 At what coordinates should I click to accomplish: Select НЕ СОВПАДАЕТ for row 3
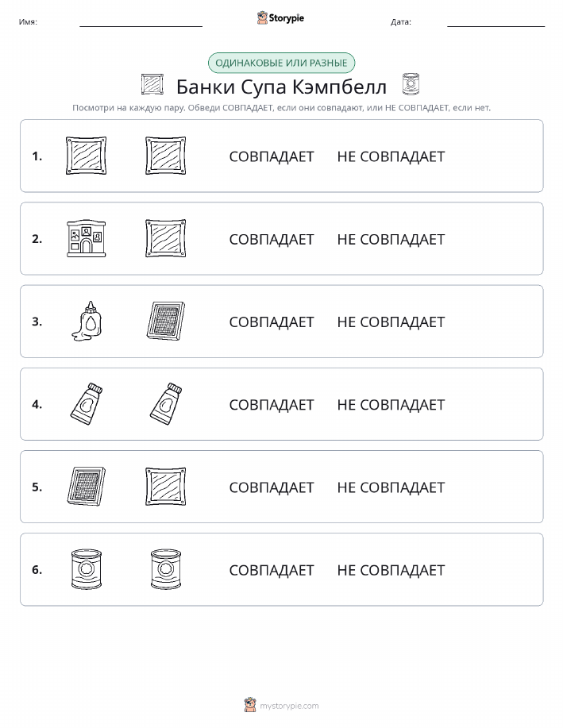pyautogui.click(x=391, y=322)
